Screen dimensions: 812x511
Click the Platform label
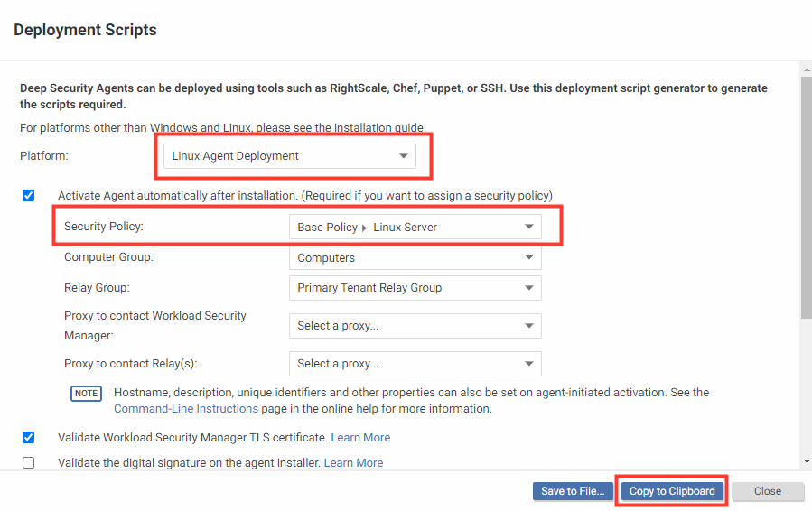point(44,156)
